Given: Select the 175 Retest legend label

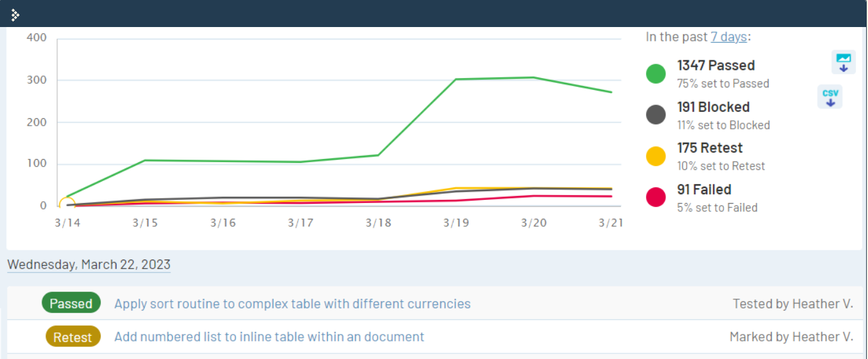Looking at the screenshot, I should pyautogui.click(x=709, y=148).
